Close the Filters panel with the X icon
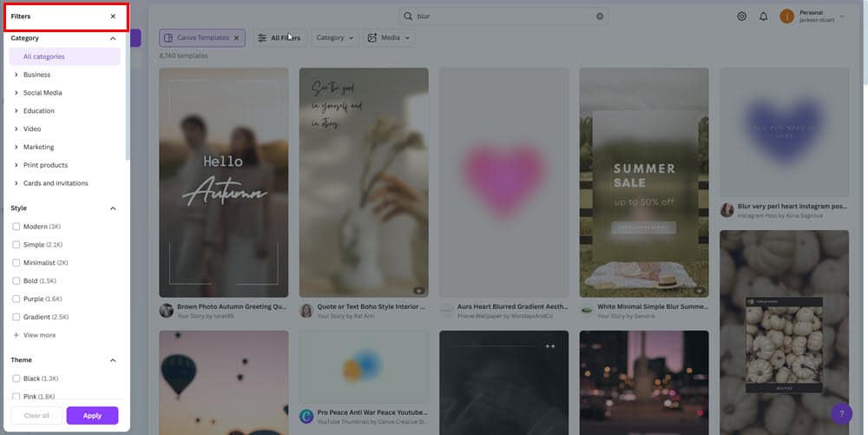The height and width of the screenshot is (435, 868). pos(113,16)
